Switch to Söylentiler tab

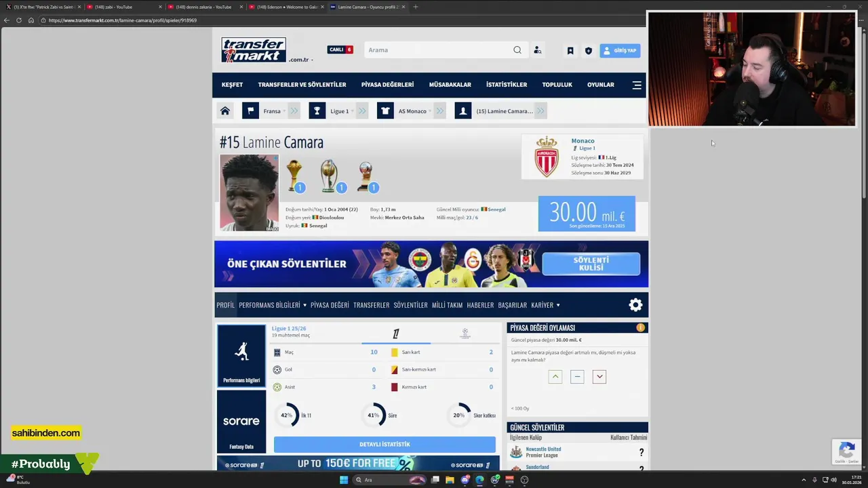coord(411,305)
